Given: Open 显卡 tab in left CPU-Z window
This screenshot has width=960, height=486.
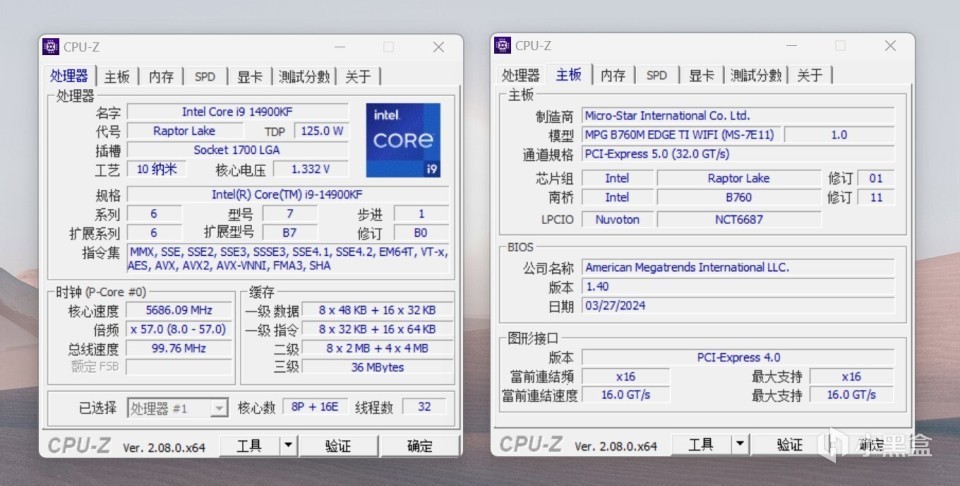Looking at the screenshot, I should pyautogui.click(x=249, y=77).
